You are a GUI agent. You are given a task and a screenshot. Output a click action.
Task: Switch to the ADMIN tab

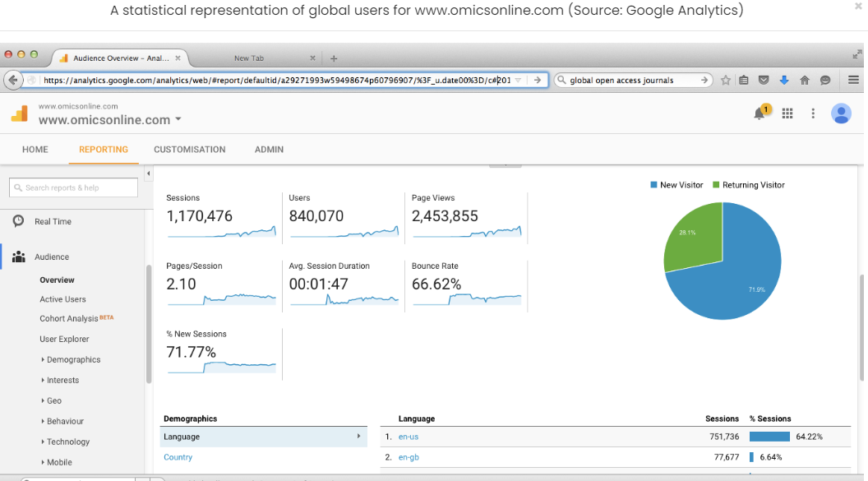269,150
